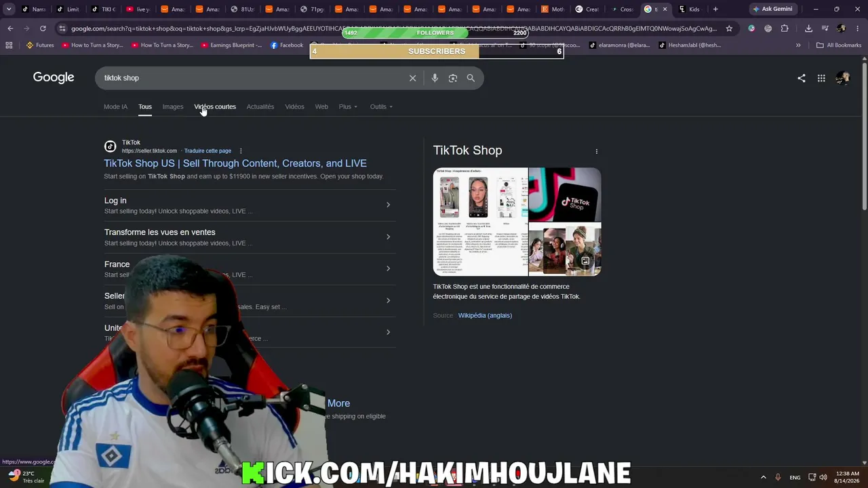868x488 pixels.
Task: Switch the ENG input language
Action: (795, 477)
